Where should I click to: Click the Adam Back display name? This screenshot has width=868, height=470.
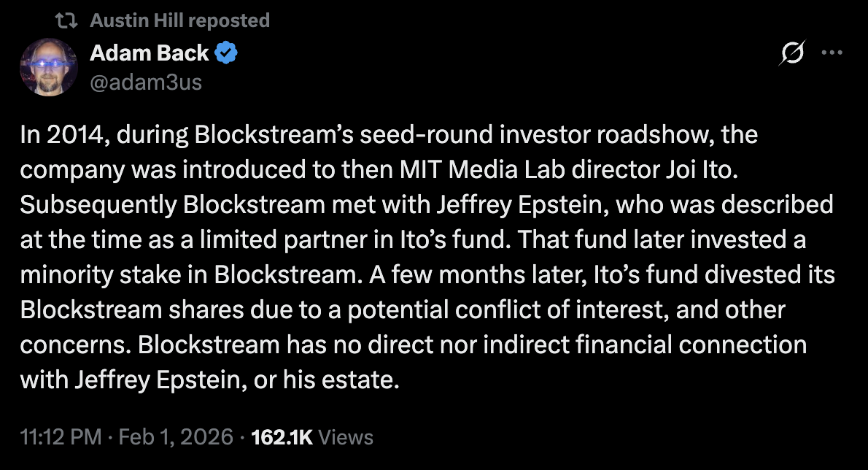(x=150, y=53)
